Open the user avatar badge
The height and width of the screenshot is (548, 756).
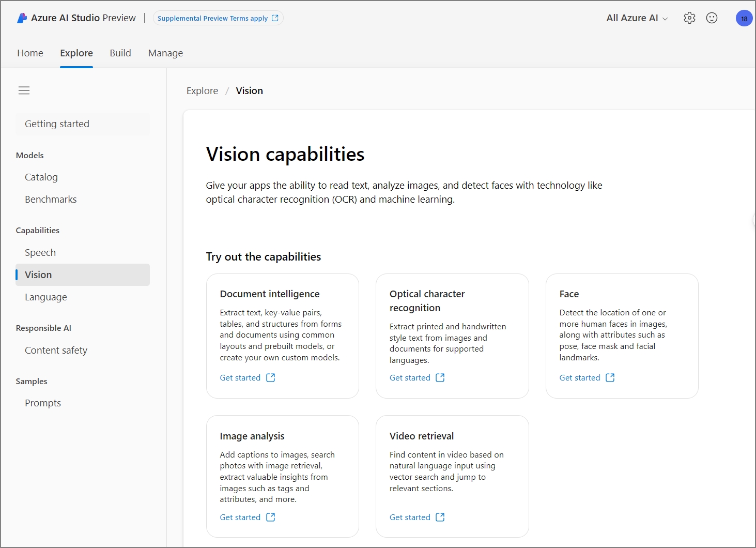coord(744,18)
